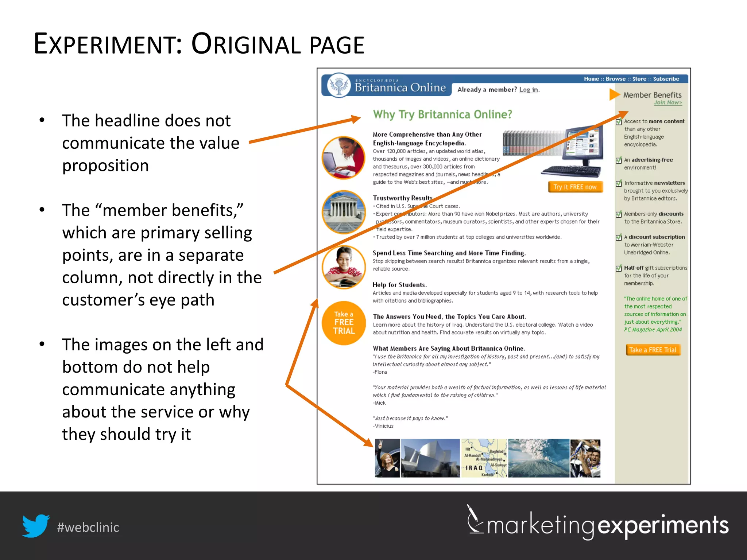Open the Browse navigation link
This screenshot has width=747, height=560.
click(x=616, y=79)
